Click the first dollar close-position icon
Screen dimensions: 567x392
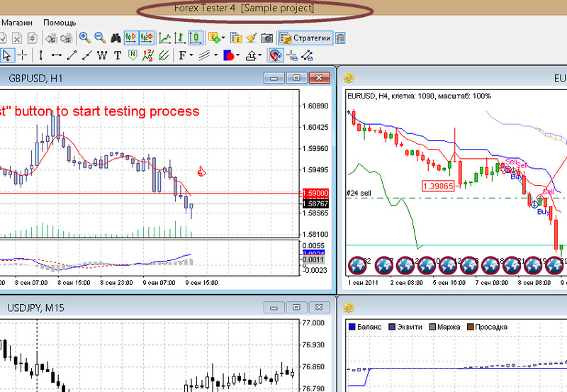(51, 38)
